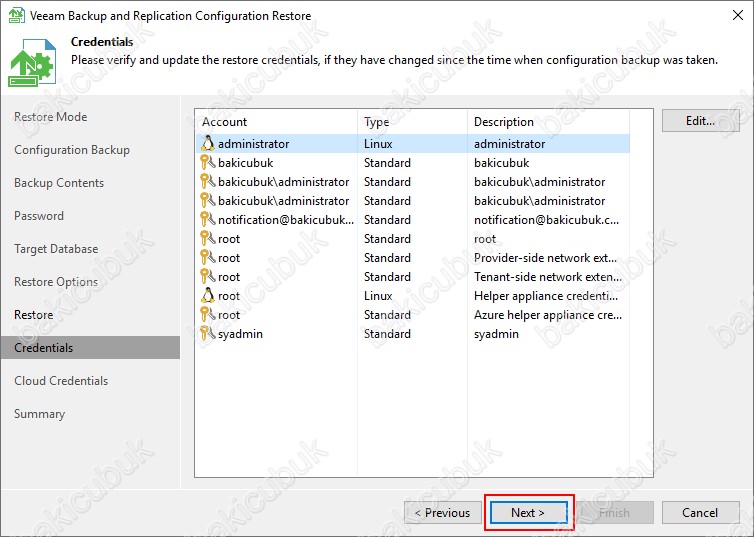Click the key icon next to bakicubuk account
Viewport: 754px width, 537px height.
coord(208,162)
